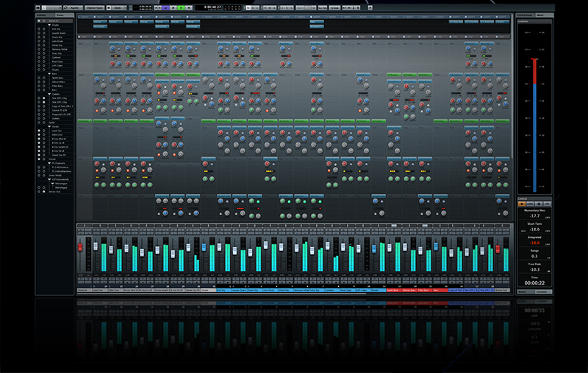Collapse the Drums folder in the channel list
This screenshot has width=588, height=373.
[x=49, y=25]
